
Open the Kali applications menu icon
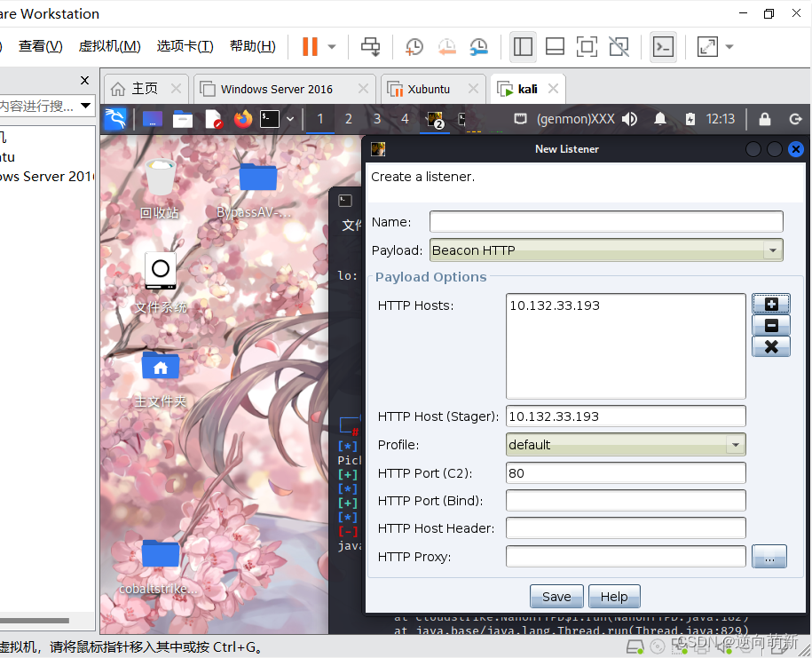[115, 119]
